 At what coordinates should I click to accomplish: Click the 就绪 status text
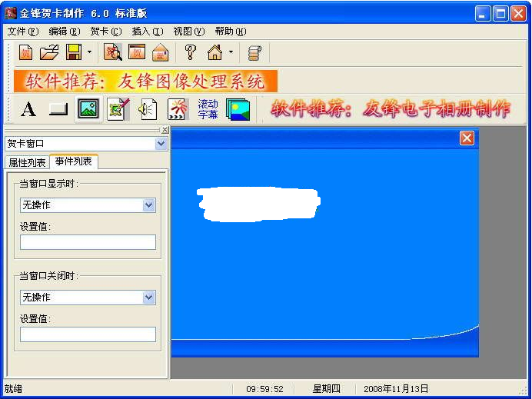coord(14,389)
